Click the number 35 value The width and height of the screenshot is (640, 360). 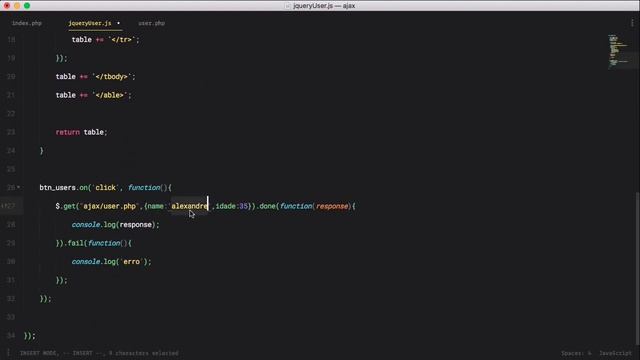click(244, 206)
